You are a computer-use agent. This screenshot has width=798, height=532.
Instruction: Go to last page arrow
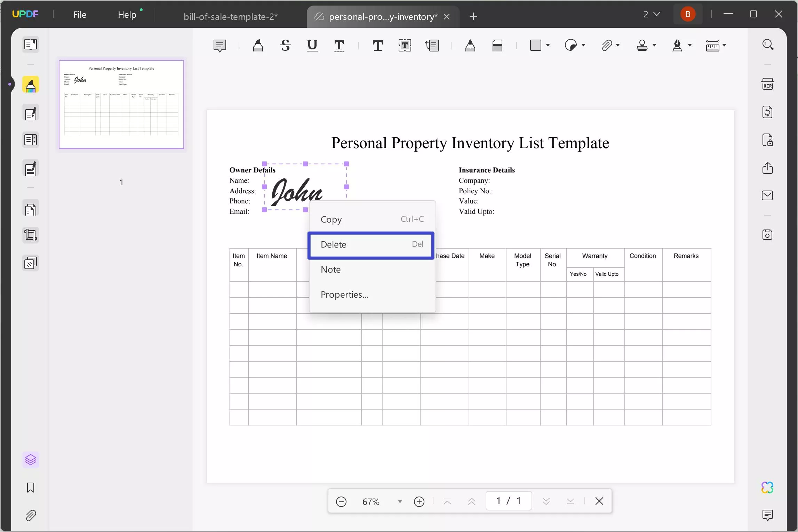[570, 501]
